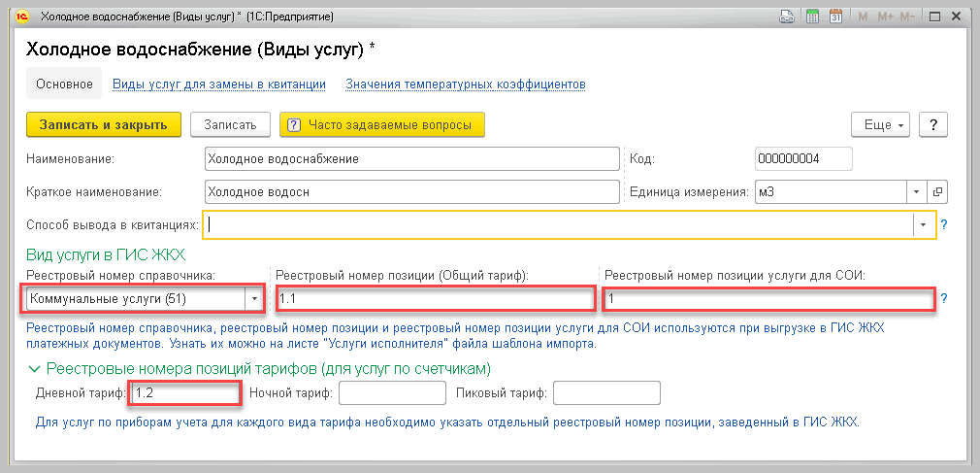Click the blue help mark beside СОИ field
The image size is (980, 473).
[x=943, y=299]
